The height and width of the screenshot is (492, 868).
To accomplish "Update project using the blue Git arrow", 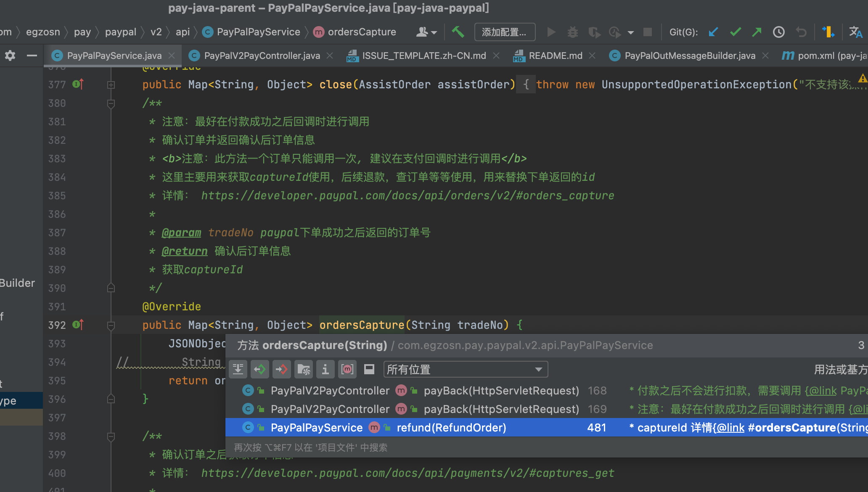I will pyautogui.click(x=712, y=32).
